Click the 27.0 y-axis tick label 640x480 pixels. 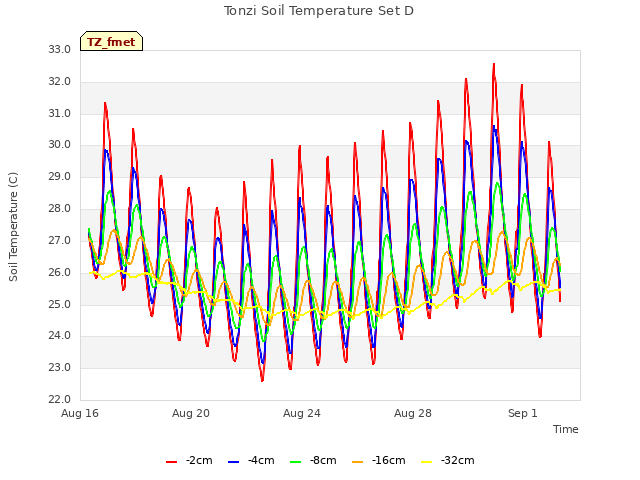60,240
